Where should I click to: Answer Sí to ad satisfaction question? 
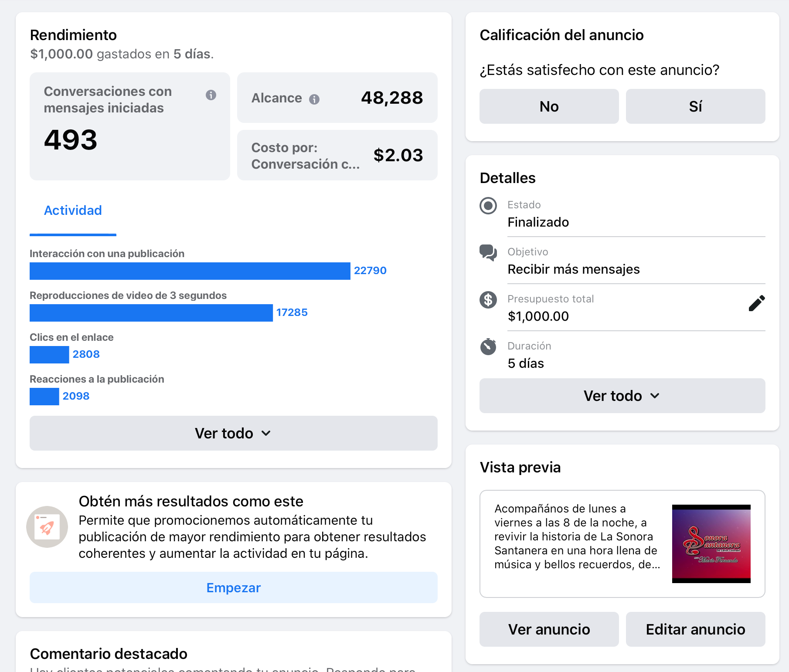tap(696, 106)
